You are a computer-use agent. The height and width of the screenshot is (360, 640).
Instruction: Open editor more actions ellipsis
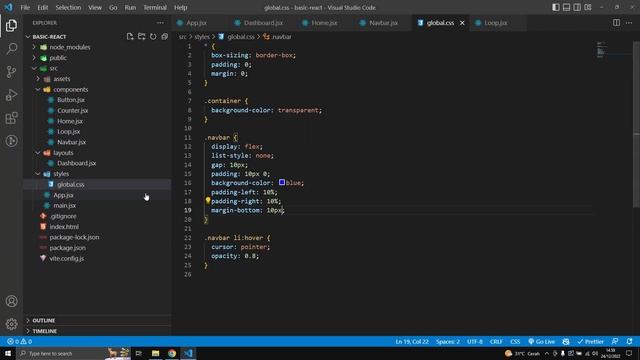click(629, 23)
